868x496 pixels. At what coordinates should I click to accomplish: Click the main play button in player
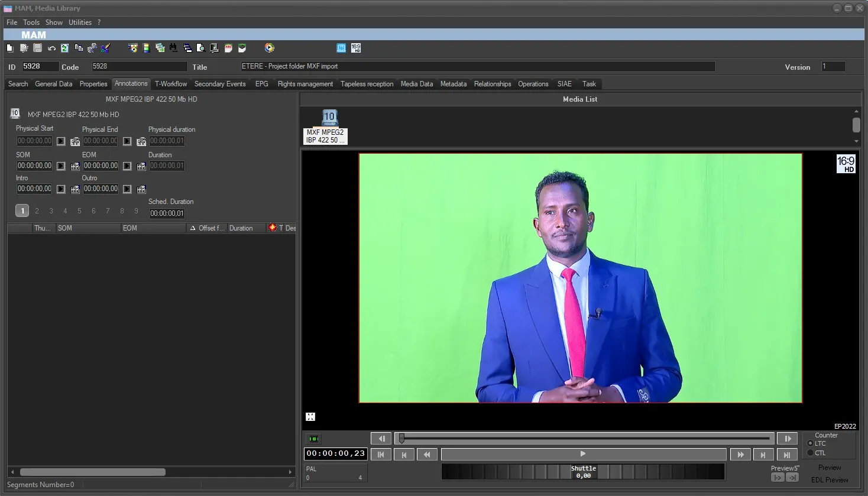[583, 454]
